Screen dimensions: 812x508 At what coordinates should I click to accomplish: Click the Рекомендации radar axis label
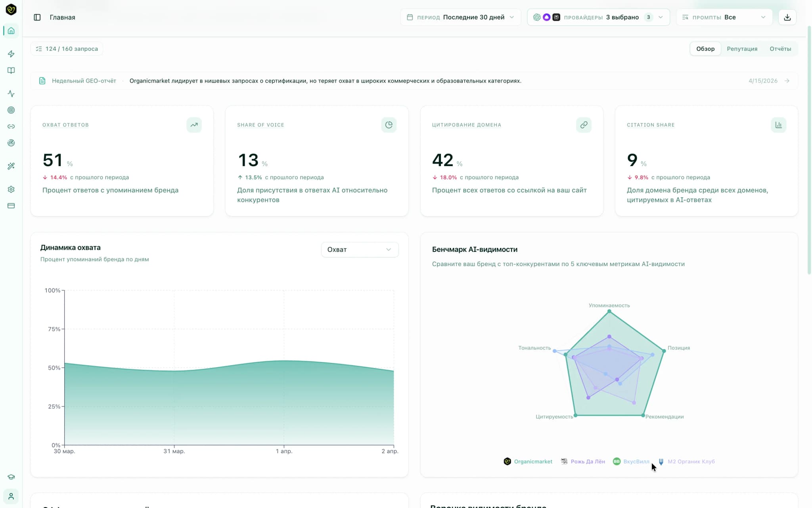664,416
